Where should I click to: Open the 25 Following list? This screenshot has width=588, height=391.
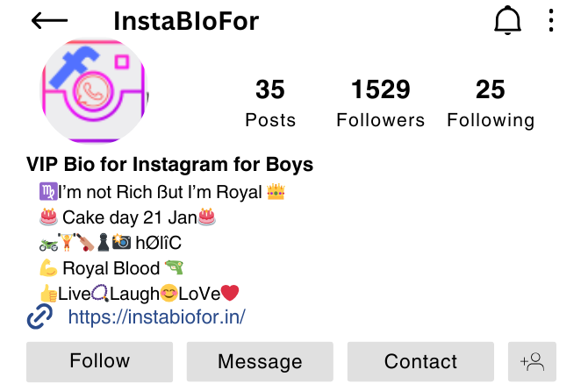491,103
